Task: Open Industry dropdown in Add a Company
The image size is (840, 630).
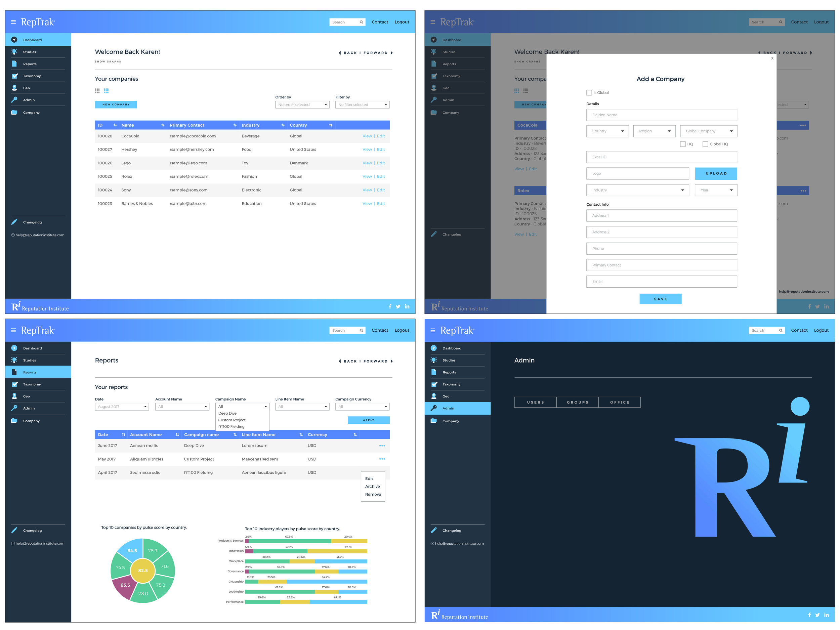Action: tap(638, 190)
